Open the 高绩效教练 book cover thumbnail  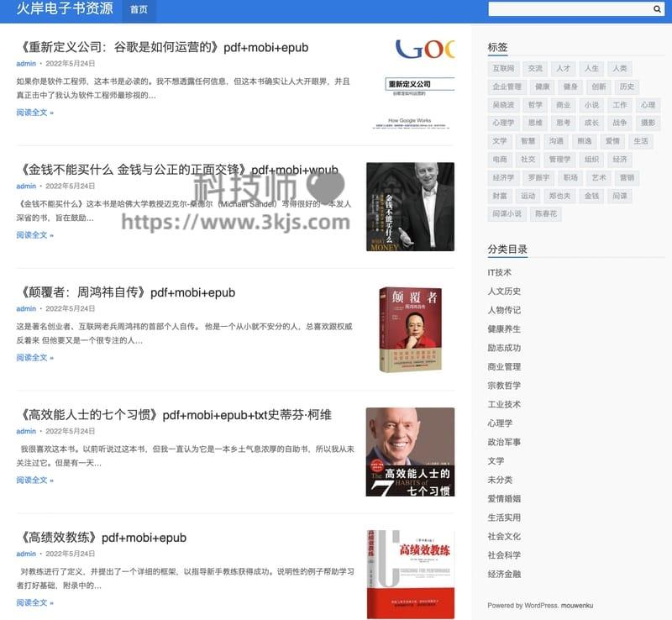pyautogui.click(x=411, y=575)
